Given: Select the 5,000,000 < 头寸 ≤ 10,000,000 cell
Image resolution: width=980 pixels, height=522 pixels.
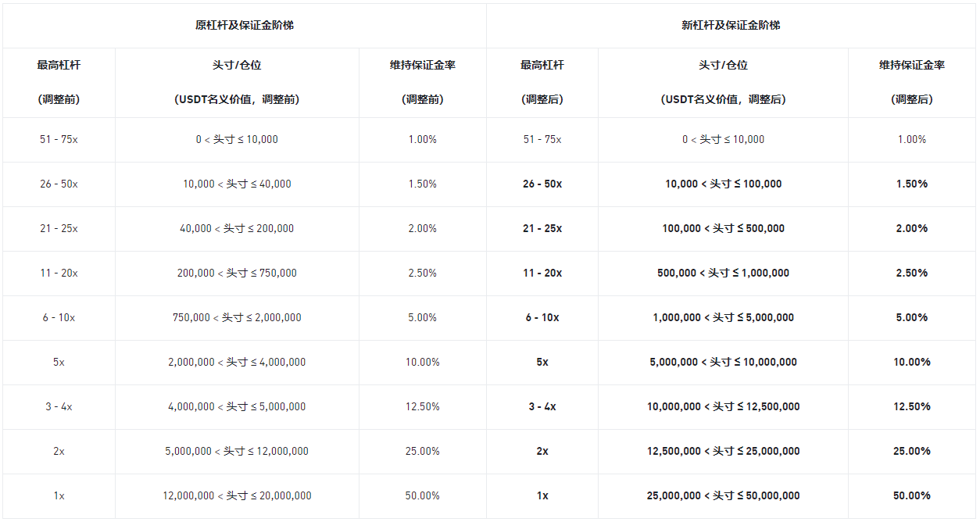Looking at the screenshot, I should tap(723, 362).
